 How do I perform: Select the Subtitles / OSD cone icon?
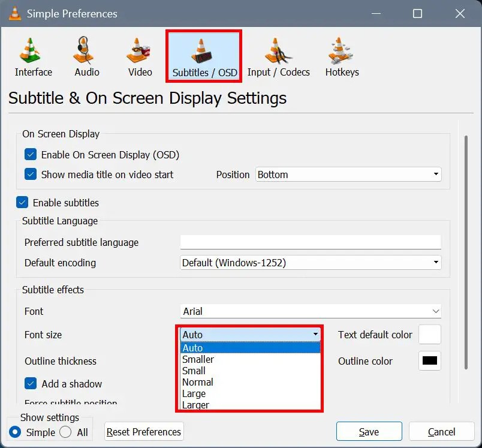pyautogui.click(x=201, y=52)
